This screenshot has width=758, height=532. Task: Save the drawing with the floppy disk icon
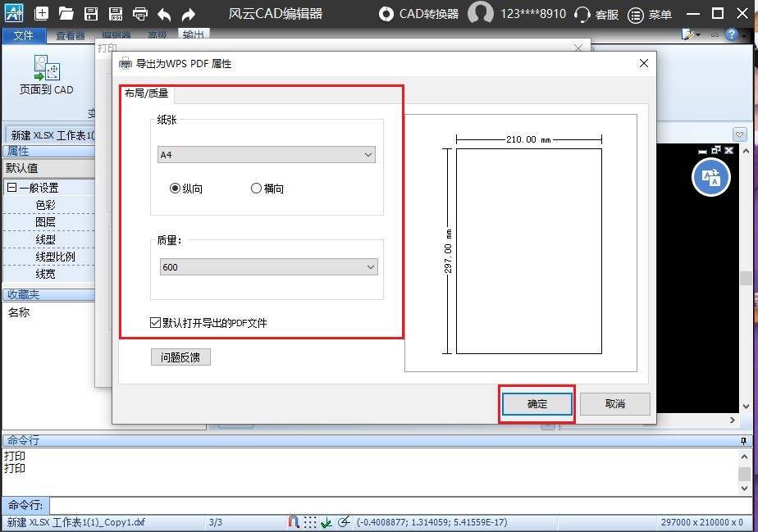point(91,14)
